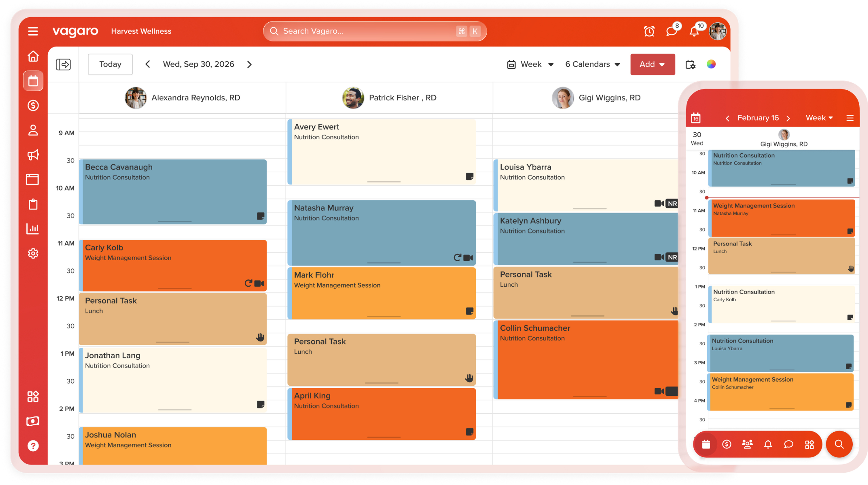
Task: Open the bar chart reports sidebar icon
Action: [33, 229]
